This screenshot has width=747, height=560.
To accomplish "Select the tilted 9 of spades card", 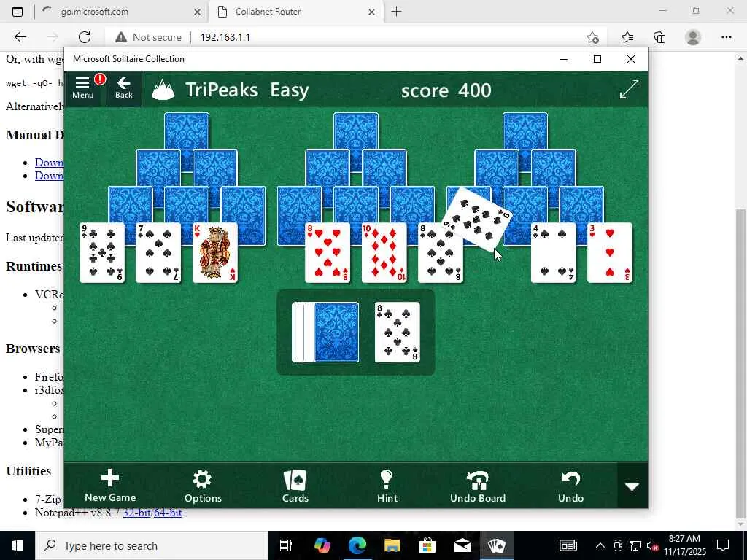I will point(476,219).
